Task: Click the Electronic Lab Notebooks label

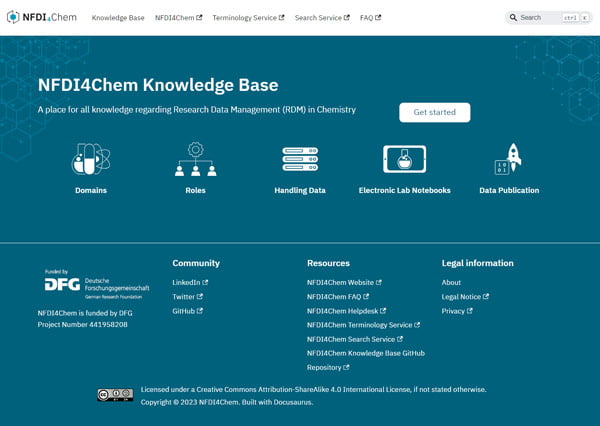Action: tap(404, 190)
